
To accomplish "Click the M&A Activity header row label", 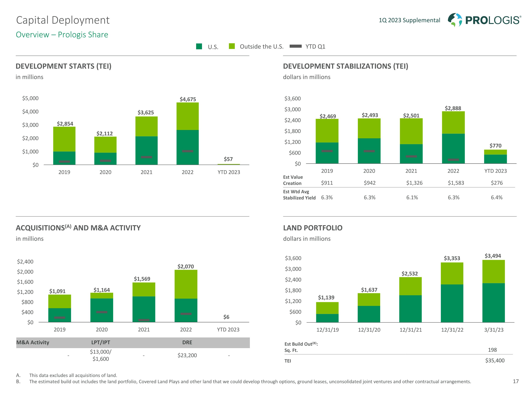I will 33,342.
